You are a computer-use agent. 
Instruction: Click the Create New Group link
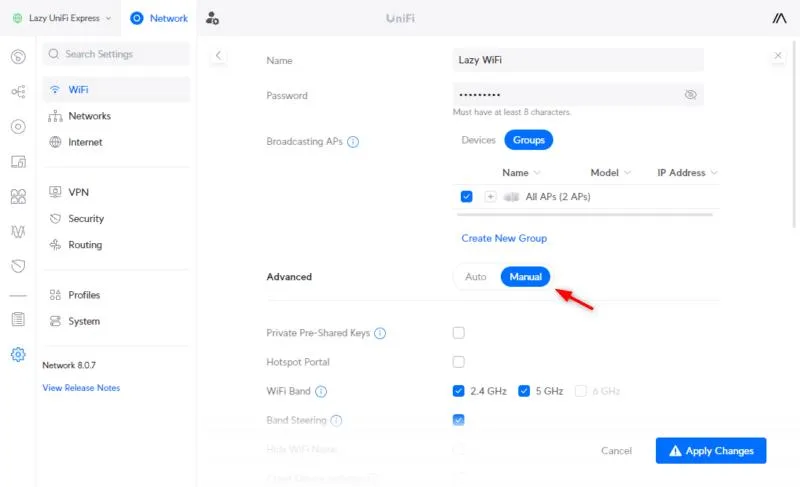click(504, 239)
